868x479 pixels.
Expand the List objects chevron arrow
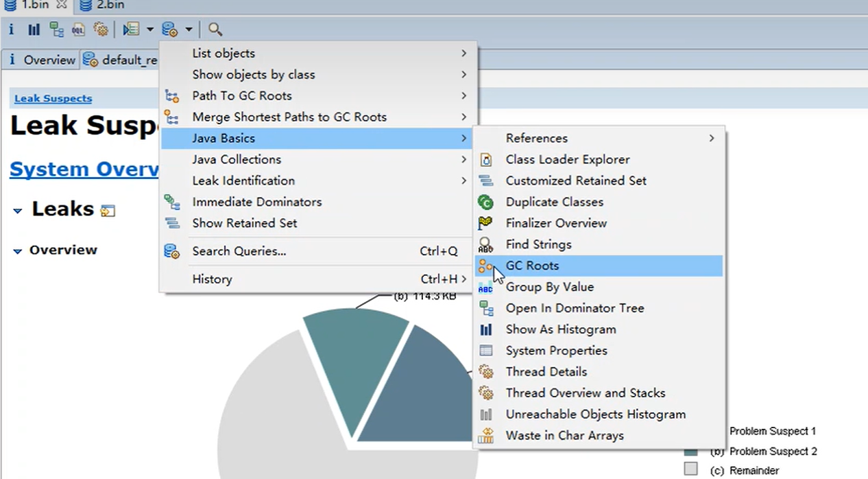tap(464, 54)
